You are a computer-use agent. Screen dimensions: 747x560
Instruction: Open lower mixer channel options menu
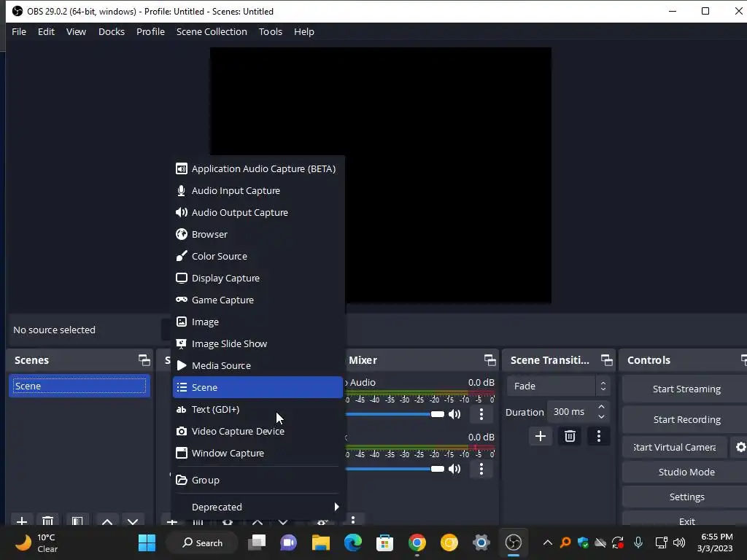click(481, 469)
